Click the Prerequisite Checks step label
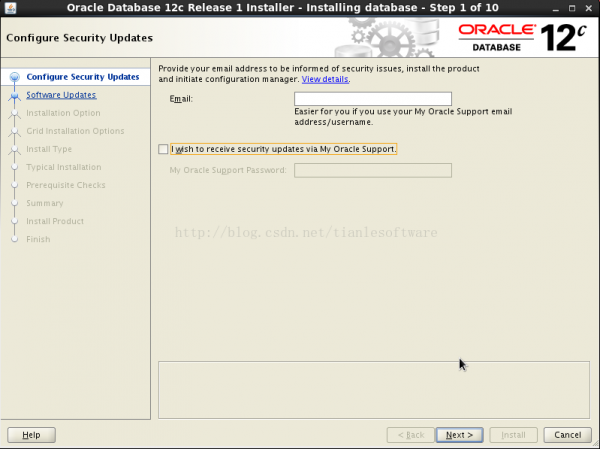Screen dimensions: 600x449 (65, 185)
